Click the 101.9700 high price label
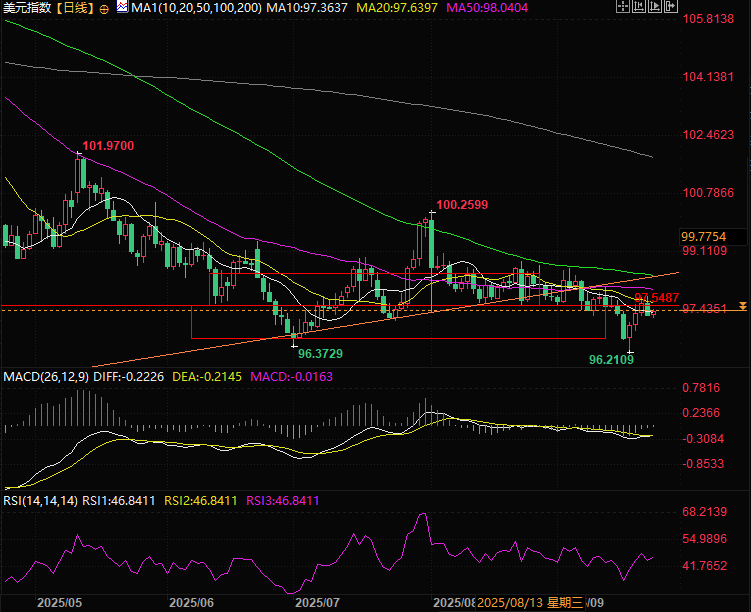Viewport: 751px width, 612px height. pyautogui.click(x=108, y=146)
